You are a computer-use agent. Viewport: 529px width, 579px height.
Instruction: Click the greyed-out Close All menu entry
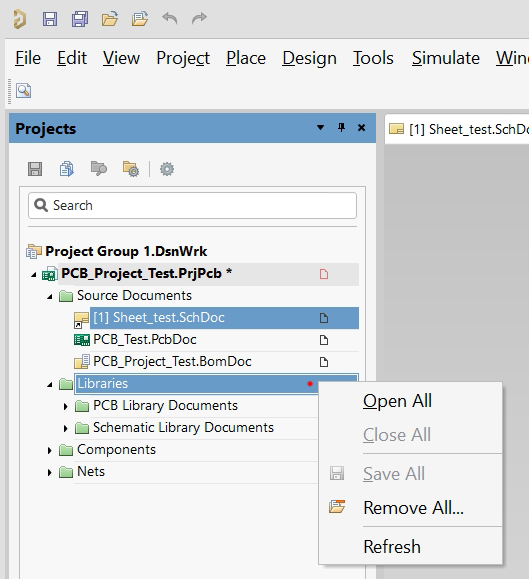click(411, 435)
